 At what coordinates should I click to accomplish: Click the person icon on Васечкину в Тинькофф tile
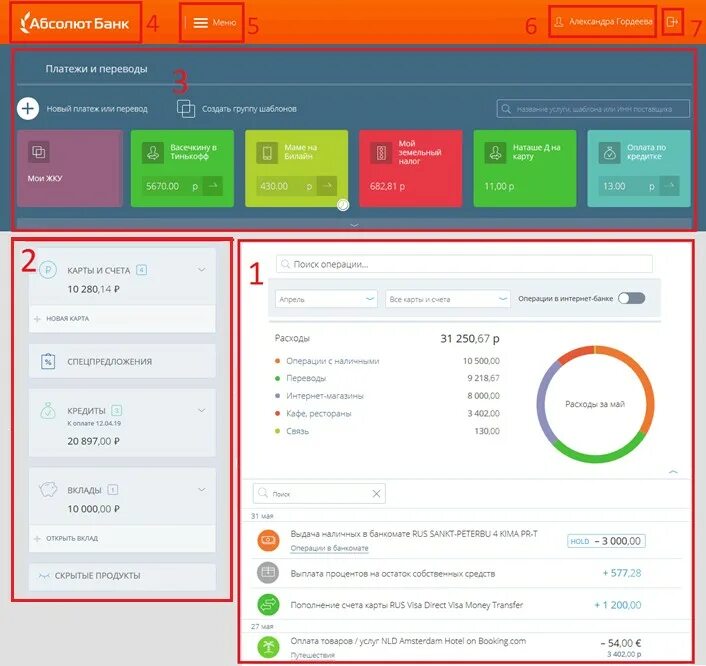(153, 153)
